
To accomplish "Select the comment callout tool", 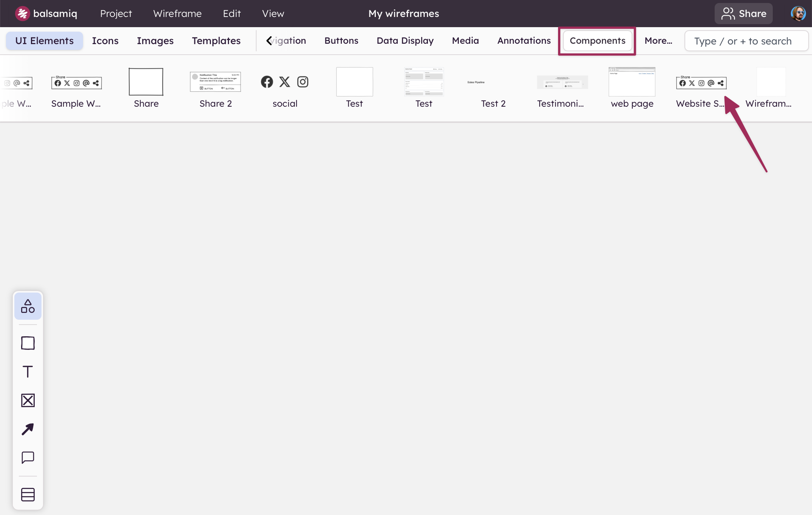I will (28, 458).
